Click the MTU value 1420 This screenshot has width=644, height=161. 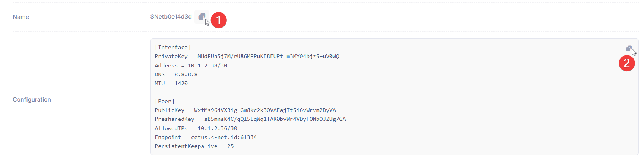pyautogui.click(x=181, y=83)
